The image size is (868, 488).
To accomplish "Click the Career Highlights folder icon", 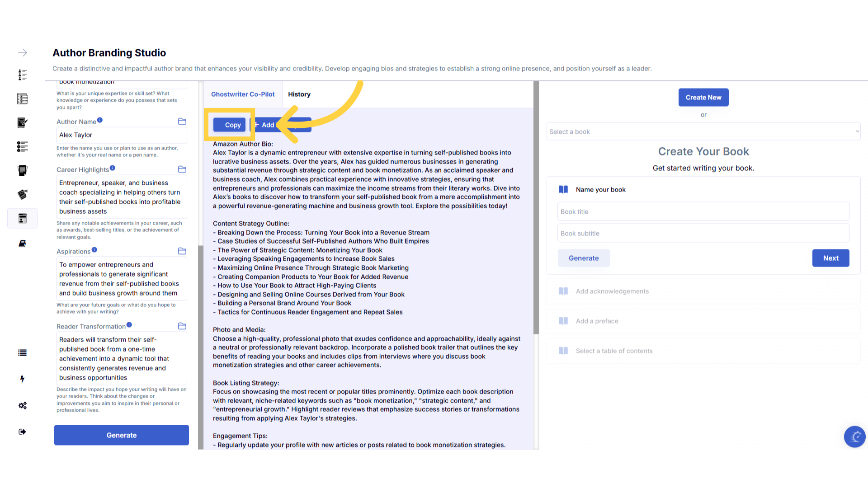I will (x=182, y=169).
